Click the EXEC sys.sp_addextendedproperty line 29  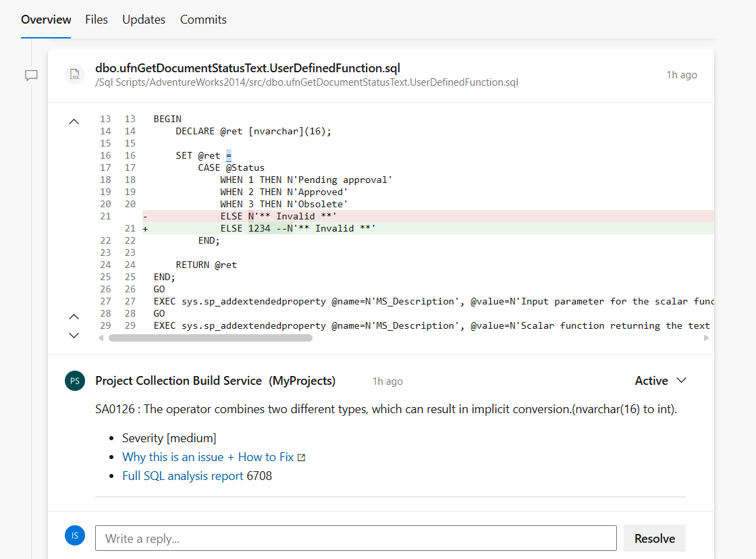(432, 325)
